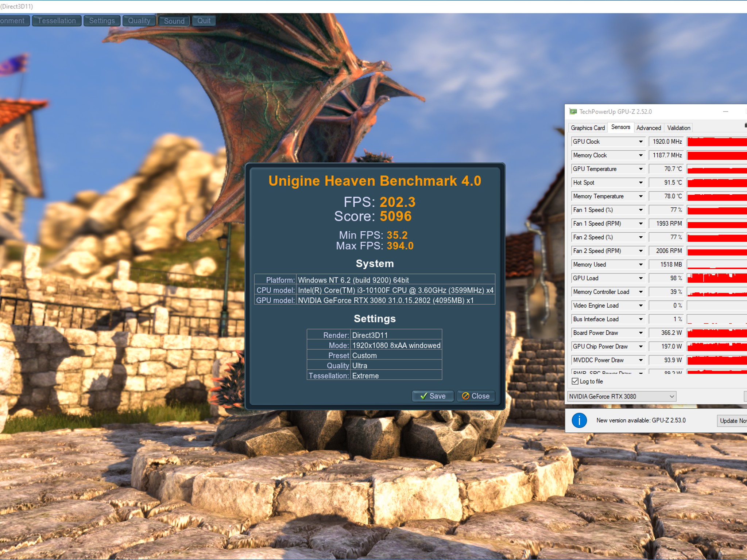Click the Update Now button in GPU-Z
The width and height of the screenshot is (747, 560).
click(x=732, y=421)
